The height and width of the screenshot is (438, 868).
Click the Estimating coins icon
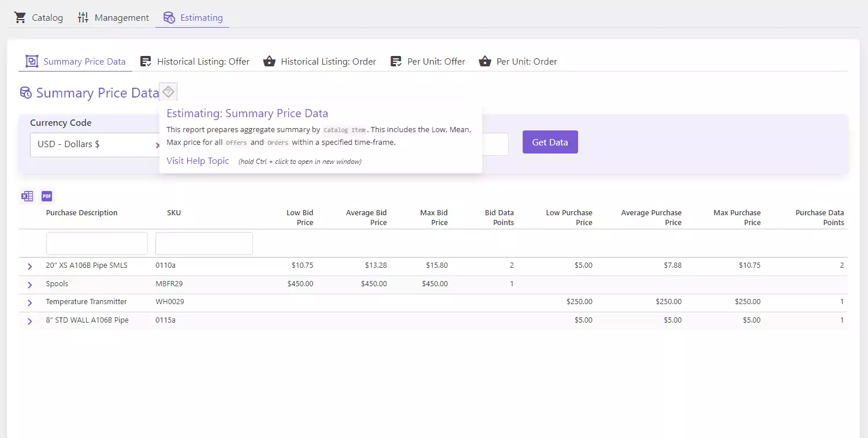(169, 17)
